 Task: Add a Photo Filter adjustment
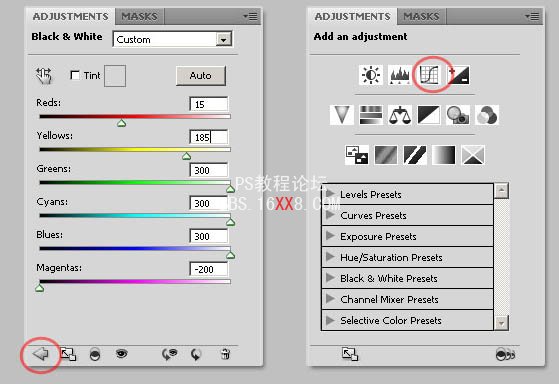tap(458, 115)
